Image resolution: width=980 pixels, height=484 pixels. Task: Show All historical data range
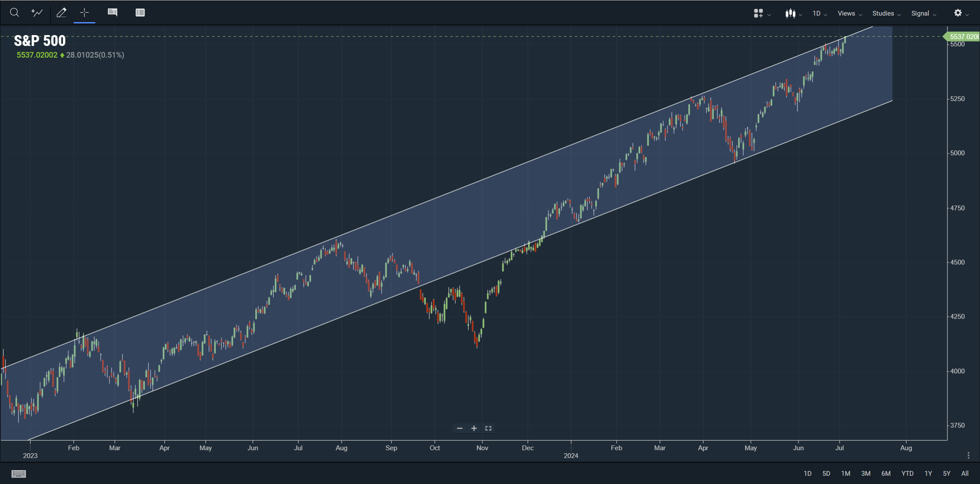[x=965, y=474]
